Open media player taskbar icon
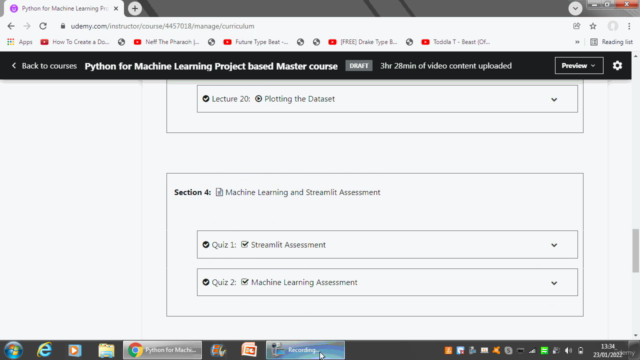 [75, 350]
